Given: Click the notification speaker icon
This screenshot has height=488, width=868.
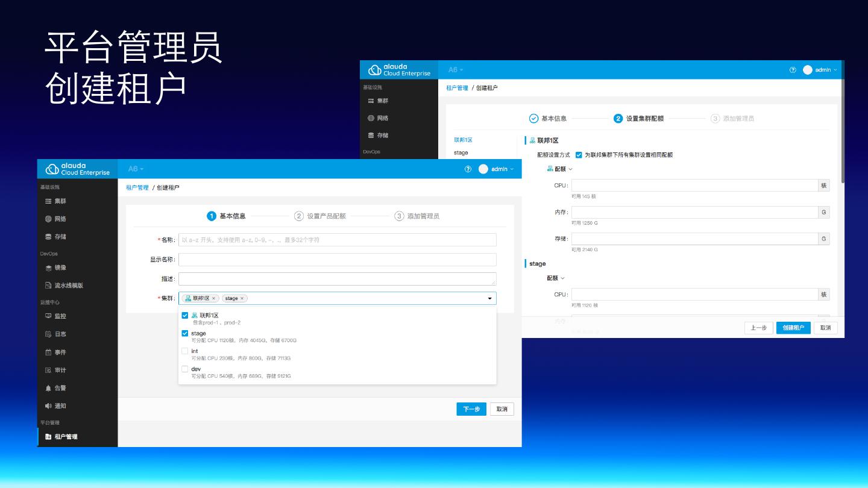Looking at the screenshot, I should [x=48, y=406].
